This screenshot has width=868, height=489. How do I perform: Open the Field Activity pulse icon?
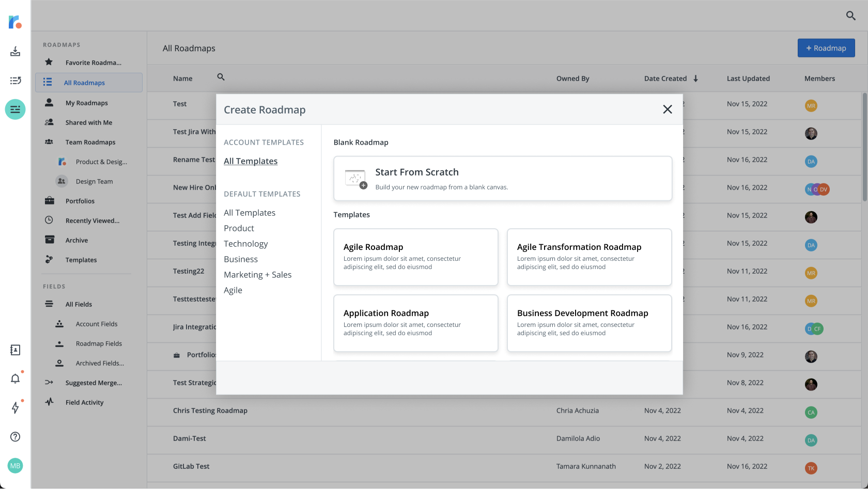click(x=16, y=407)
